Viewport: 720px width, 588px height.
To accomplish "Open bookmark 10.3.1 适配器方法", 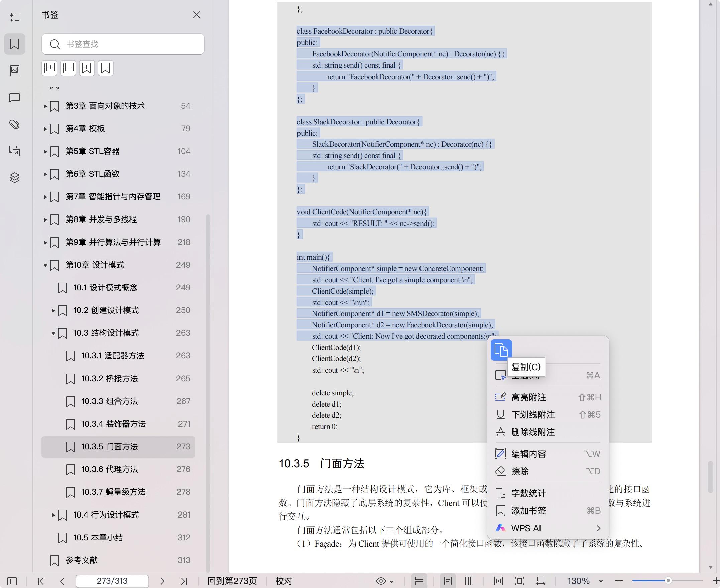I will [118, 356].
